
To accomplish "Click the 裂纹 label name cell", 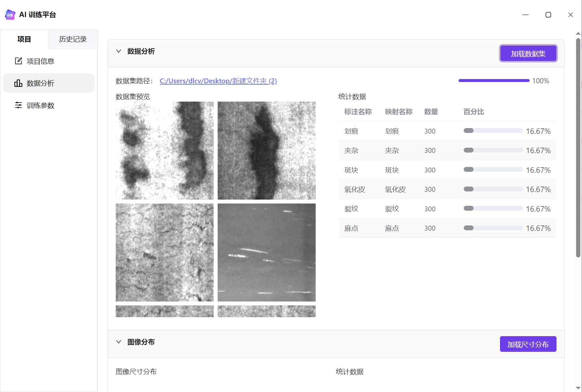I will pyautogui.click(x=351, y=209).
